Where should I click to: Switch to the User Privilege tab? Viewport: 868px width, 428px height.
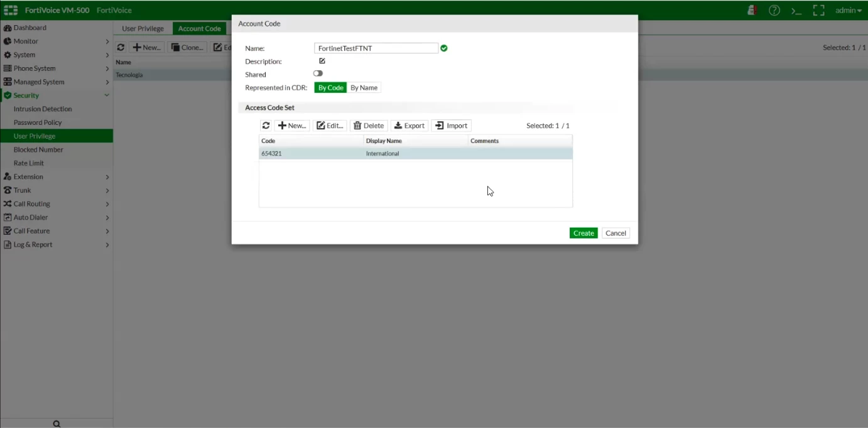tap(143, 28)
